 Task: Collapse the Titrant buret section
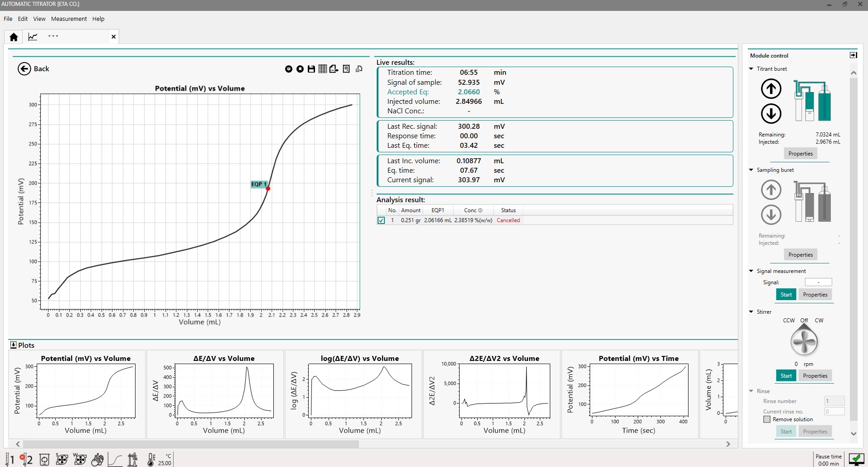point(751,69)
